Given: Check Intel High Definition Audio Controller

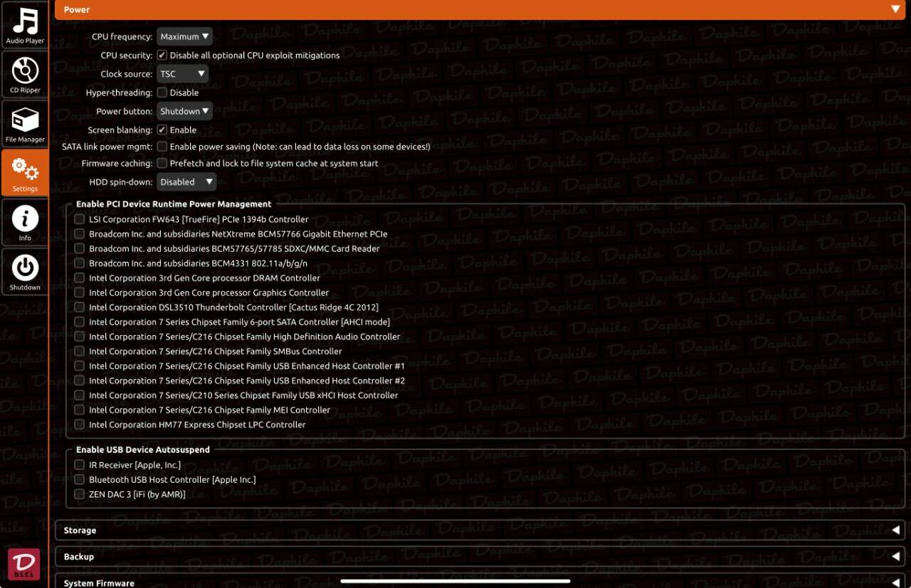Looking at the screenshot, I should pos(80,337).
